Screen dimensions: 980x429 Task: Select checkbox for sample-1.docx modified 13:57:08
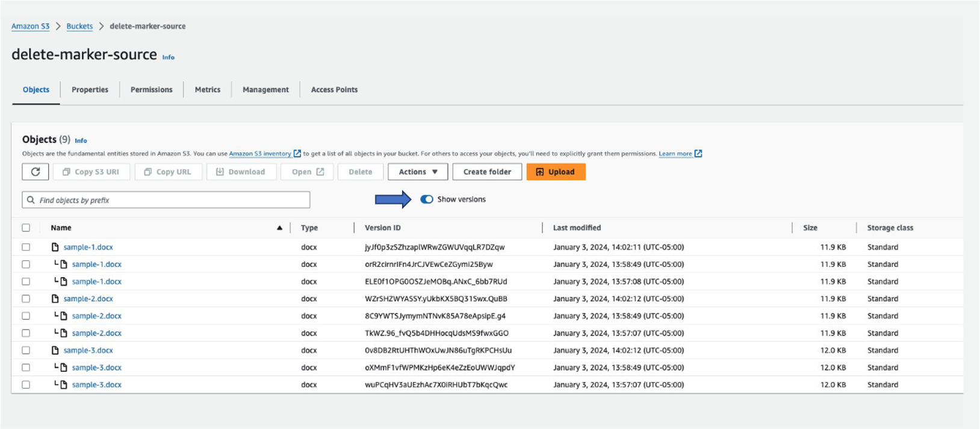pos(26,281)
